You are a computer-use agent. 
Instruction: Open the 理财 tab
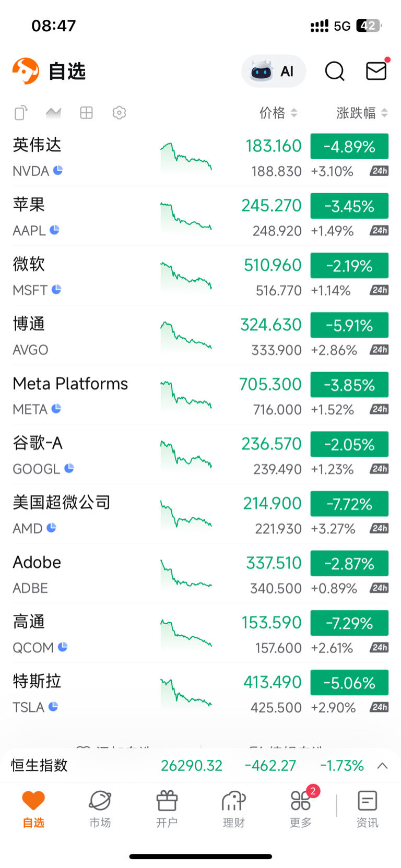233,808
